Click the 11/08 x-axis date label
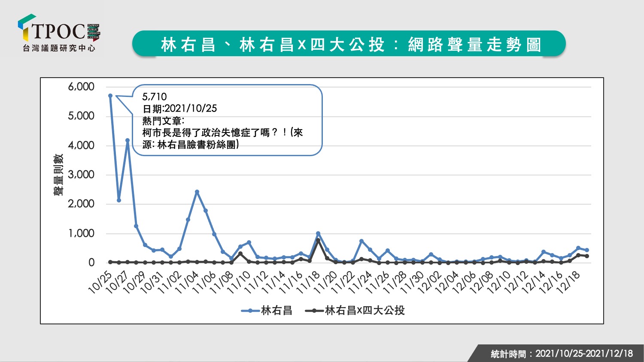Image resolution: width=644 pixels, height=362 pixels. (x=222, y=282)
